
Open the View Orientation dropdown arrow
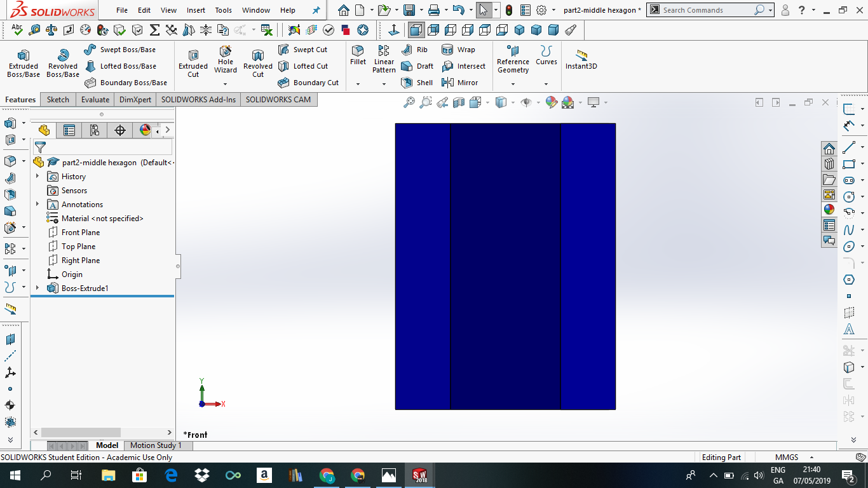(x=487, y=102)
